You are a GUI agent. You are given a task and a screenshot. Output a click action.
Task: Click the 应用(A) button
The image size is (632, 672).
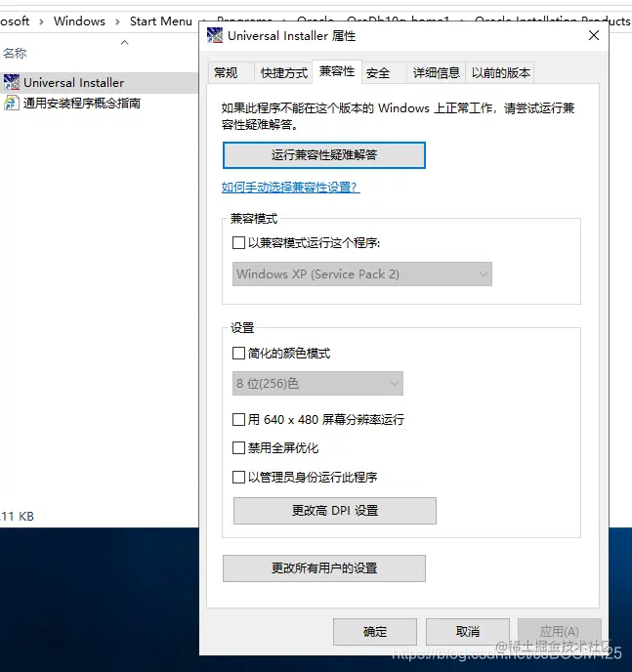pos(559,632)
